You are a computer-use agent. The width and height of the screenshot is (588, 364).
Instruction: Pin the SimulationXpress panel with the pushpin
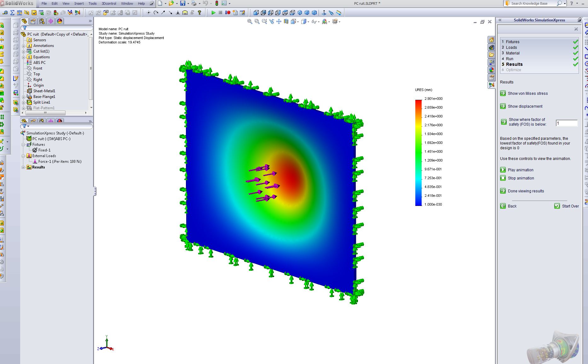[579, 20]
